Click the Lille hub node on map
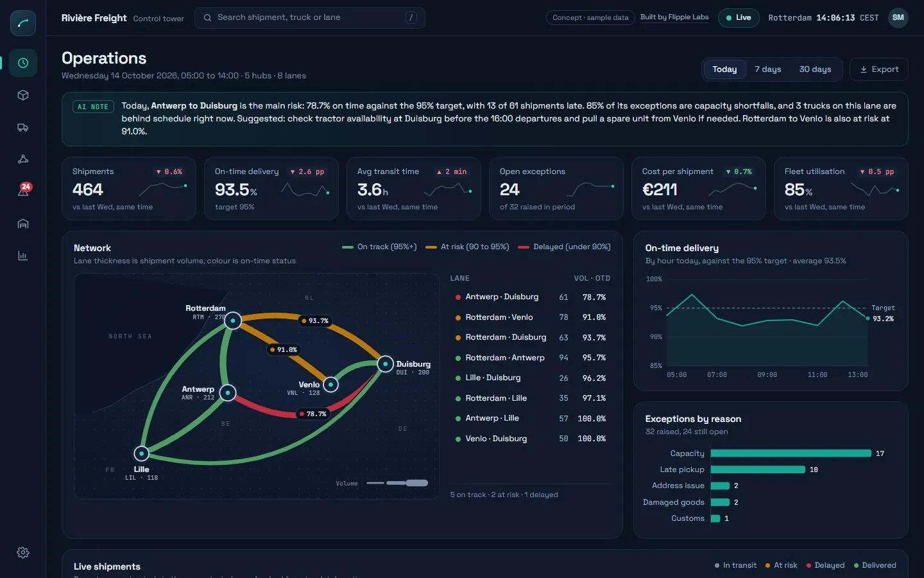The height and width of the screenshot is (578, 924). click(x=141, y=453)
